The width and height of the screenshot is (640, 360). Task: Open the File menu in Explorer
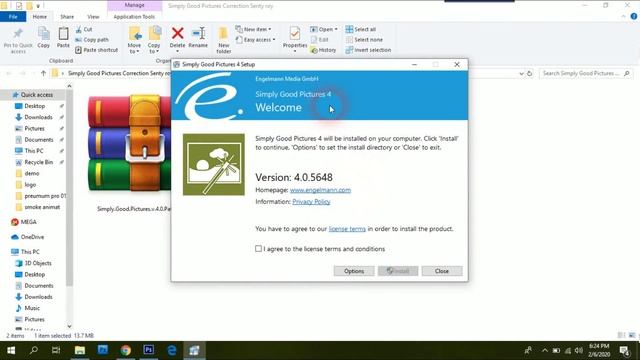pyautogui.click(x=13, y=17)
